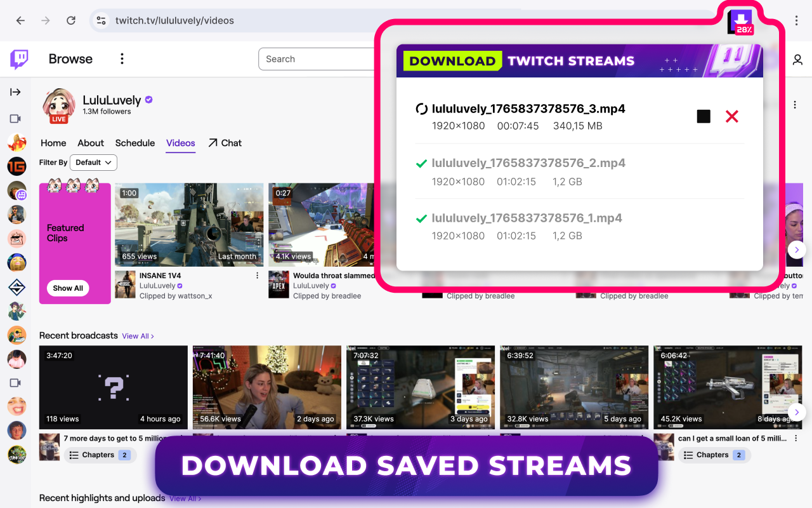Click the camera icon atop sidebar
Viewport: 812px width, 508px height.
pos(15,119)
